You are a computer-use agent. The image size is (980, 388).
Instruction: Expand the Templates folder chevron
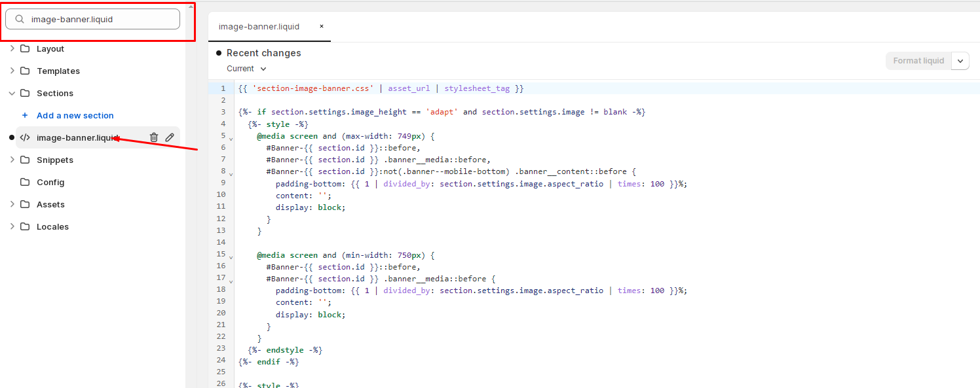[12, 71]
